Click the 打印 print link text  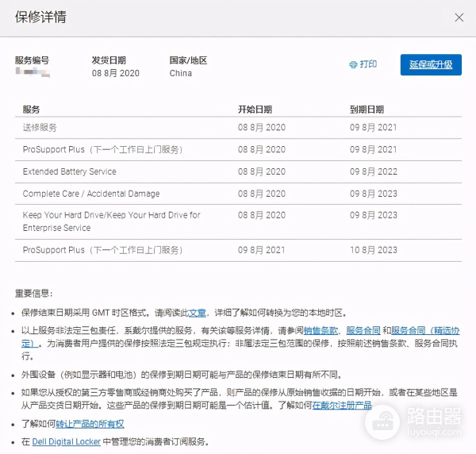pyautogui.click(x=368, y=64)
